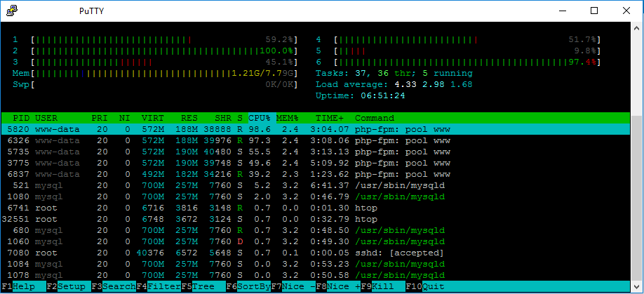Click the PID column header
Viewport: 644px width, 294px height.
point(21,119)
